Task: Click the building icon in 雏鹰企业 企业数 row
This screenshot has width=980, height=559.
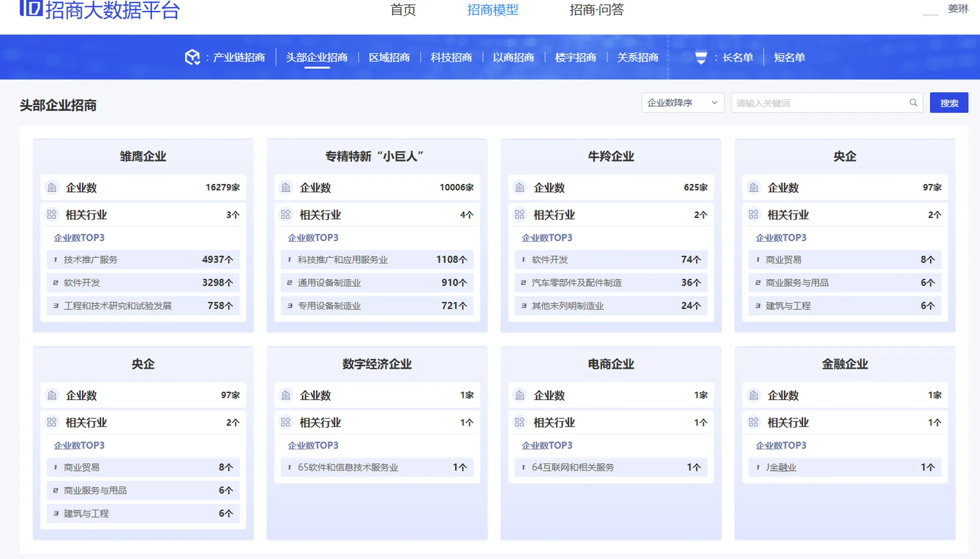Action: [52, 187]
